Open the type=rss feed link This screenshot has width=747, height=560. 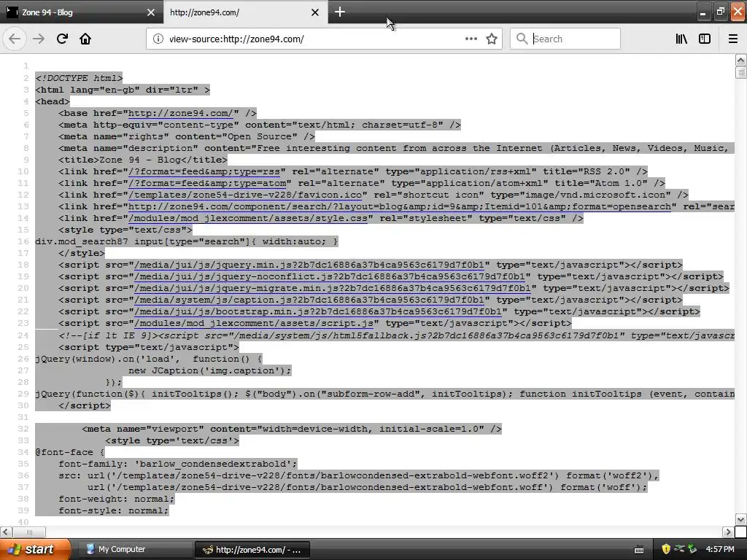[204, 171]
